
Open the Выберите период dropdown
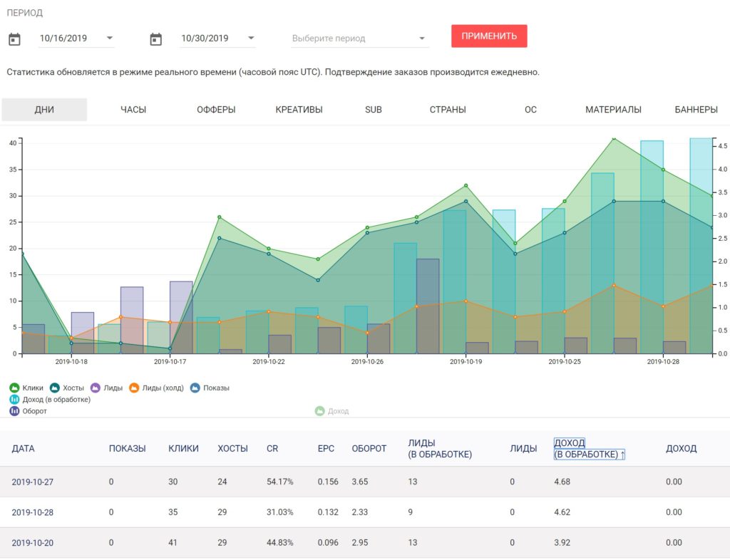click(x=359, y=38)
